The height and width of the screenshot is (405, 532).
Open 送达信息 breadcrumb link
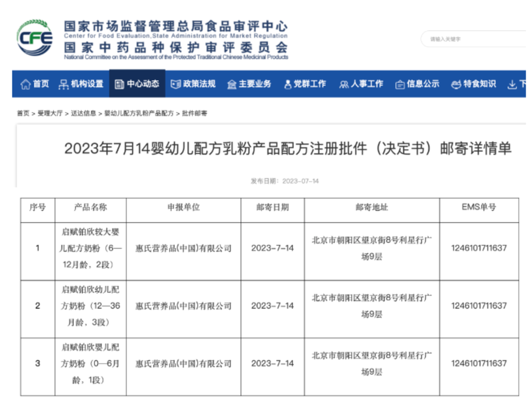tap(83, 113)
